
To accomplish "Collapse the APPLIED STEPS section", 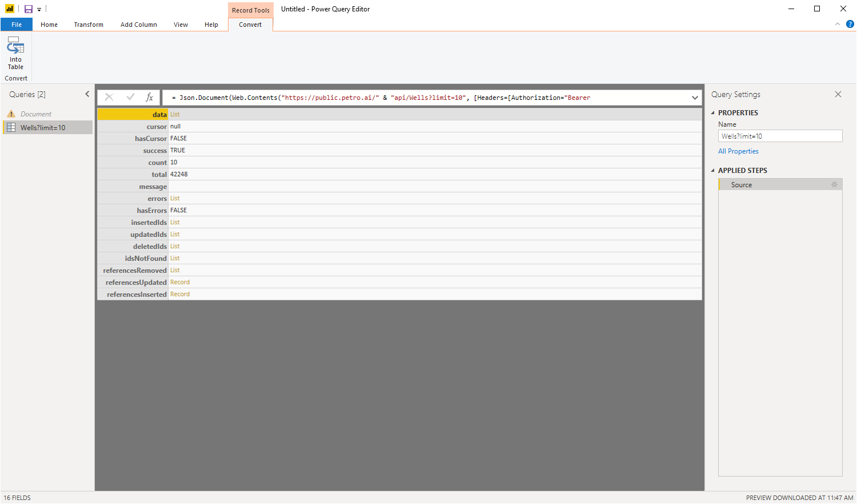I will tap(712, 171).
